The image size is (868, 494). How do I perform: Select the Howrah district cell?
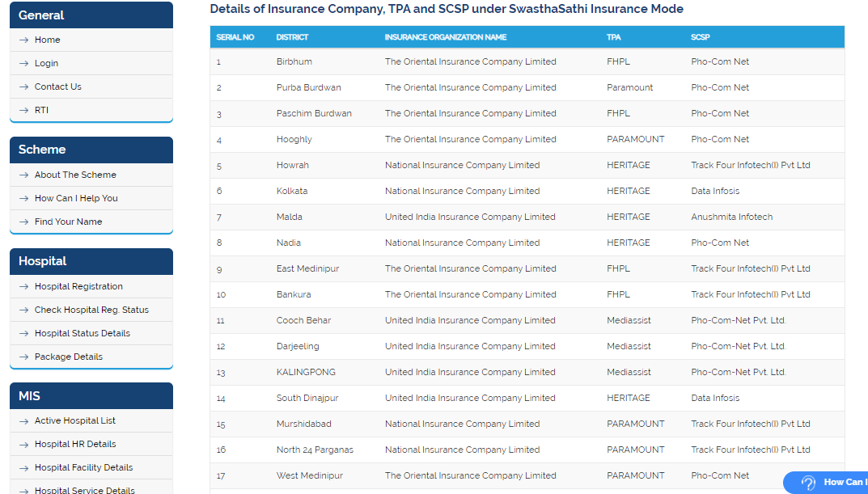(293, 166)
